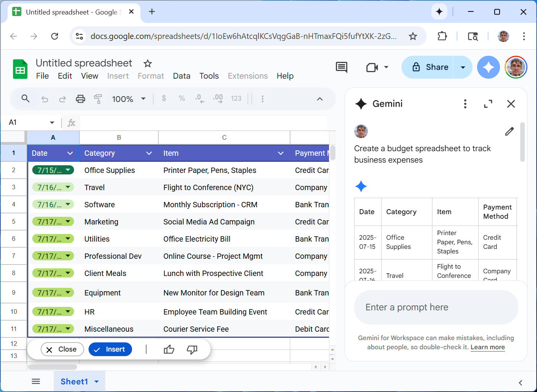Image resolution: width=537 pixels, height=392 pixels.
Task: Click Increase decimal places icon
Action: (218, 99)
